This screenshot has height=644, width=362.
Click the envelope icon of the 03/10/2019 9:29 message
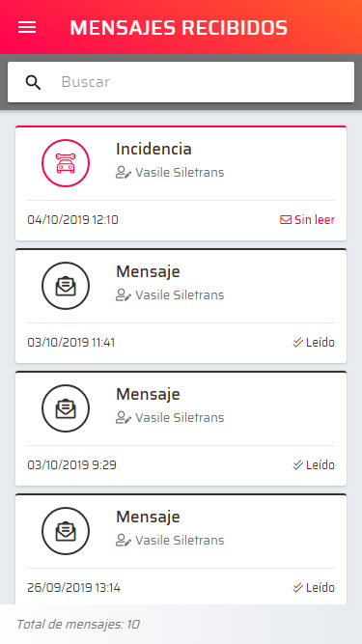click(66, 408)
